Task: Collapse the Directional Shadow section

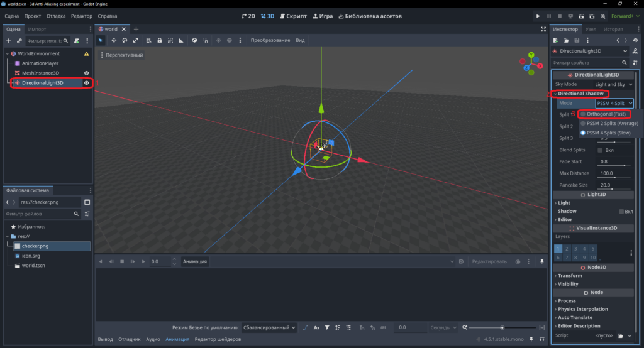Action: pyautogui.click(x=579, y=94)
